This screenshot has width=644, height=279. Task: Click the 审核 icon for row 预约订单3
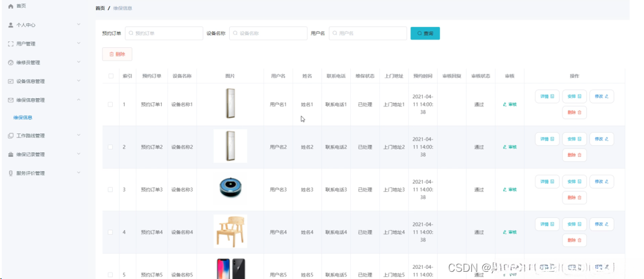pyautogui.click(x=505, y=190)
